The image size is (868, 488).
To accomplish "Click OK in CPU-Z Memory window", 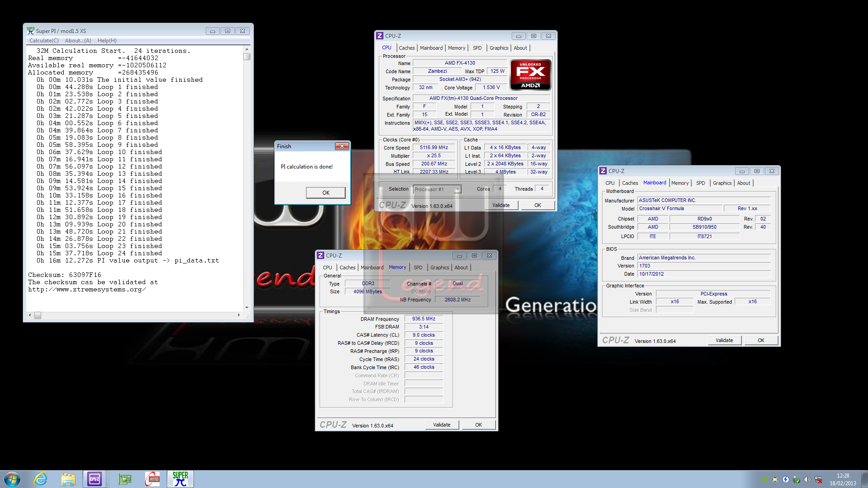I will click(x=478, y=425).
